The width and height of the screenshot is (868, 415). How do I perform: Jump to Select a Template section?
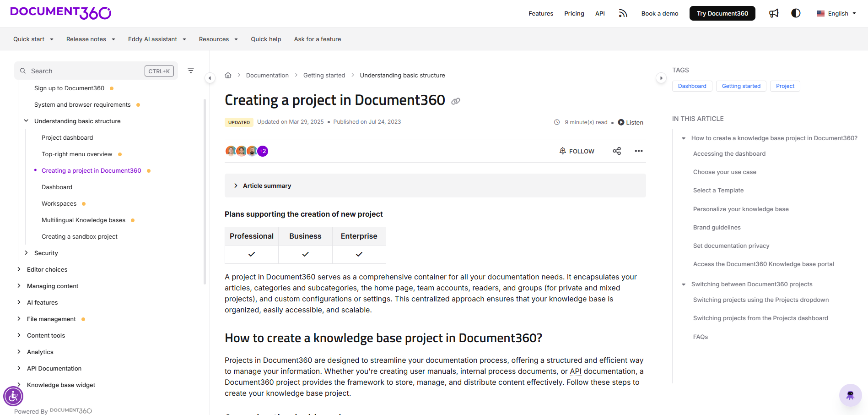click(718, 190)
